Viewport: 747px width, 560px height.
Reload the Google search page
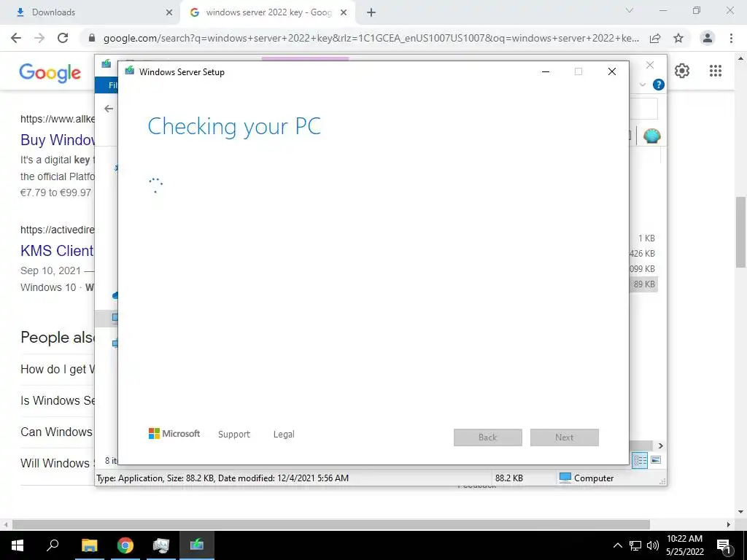point(63,38)
